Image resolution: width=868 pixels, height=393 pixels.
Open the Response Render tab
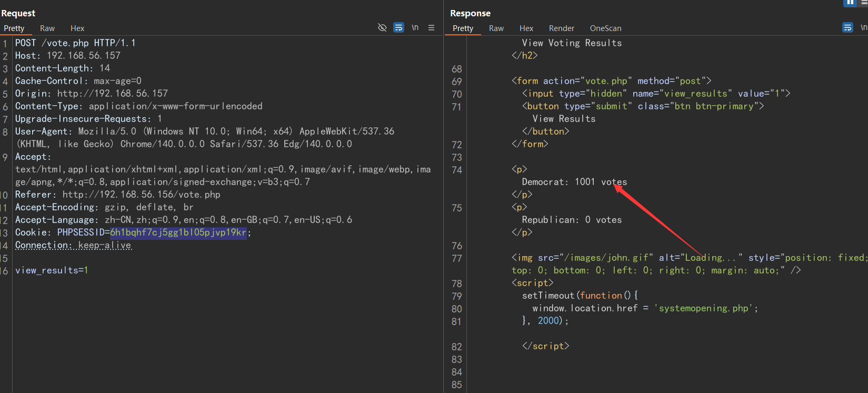point(561,28)
